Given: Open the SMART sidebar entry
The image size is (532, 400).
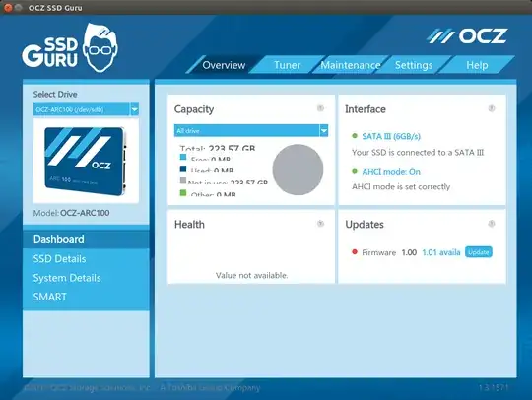Looking at the screenshot, I should tap(86, 297).
